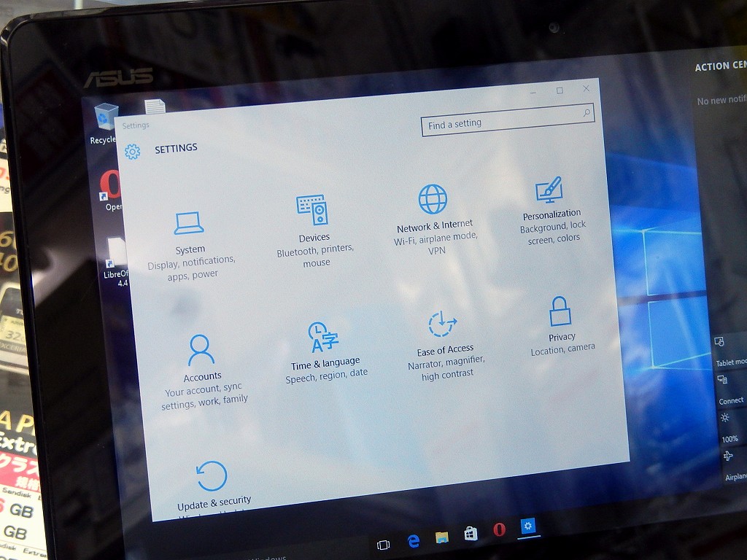Minimize the Settings window

pos(533,93)
